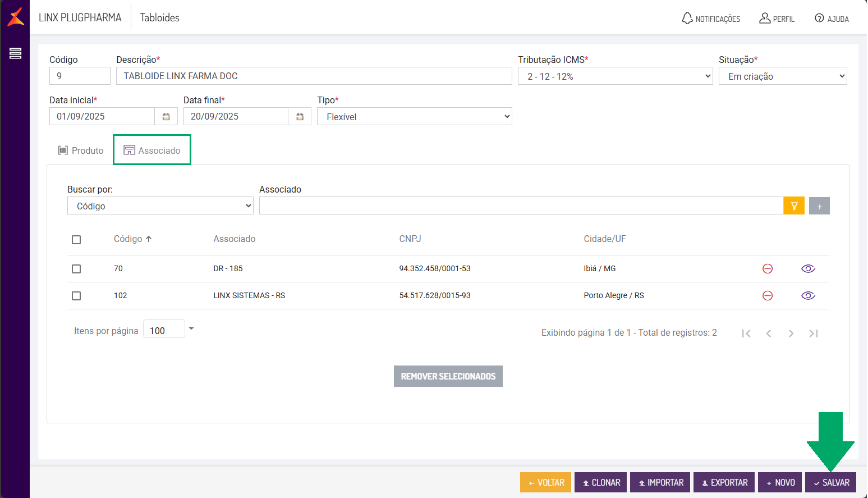View details of the LINX SISTEMAS - RS row

coord(808,296)
